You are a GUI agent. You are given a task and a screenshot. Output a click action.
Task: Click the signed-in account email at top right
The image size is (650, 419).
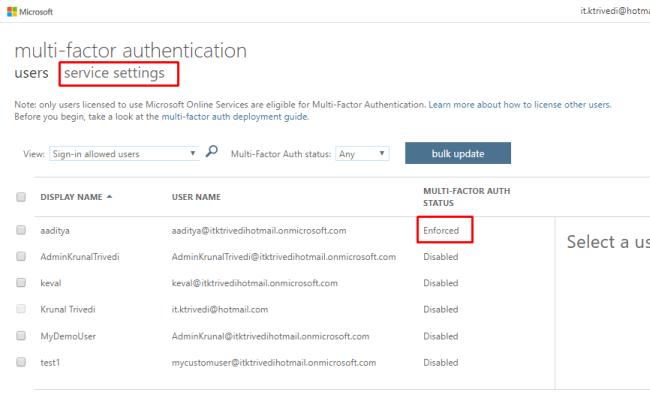pos(614,12)
